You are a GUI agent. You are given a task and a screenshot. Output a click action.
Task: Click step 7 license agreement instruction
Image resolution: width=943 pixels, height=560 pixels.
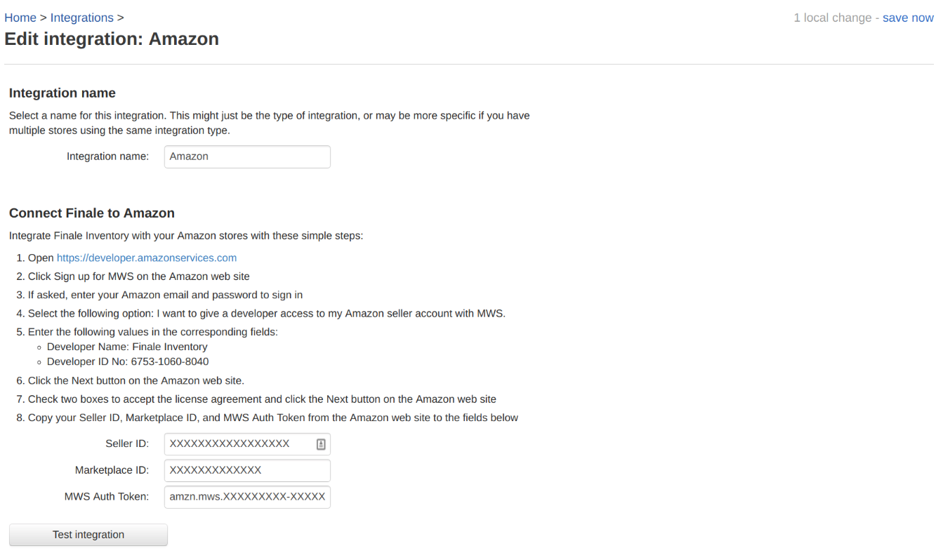(262, 399)
